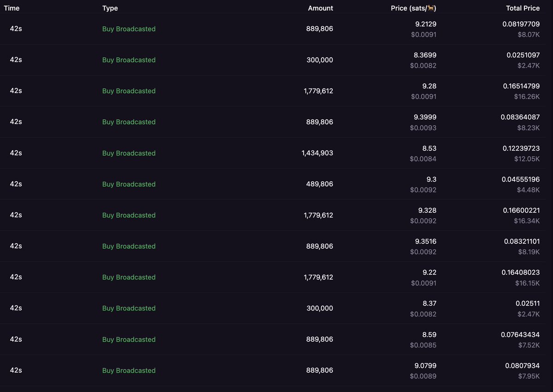Click the $12.05K total value
553x392 pixels.
coord(527,159)
